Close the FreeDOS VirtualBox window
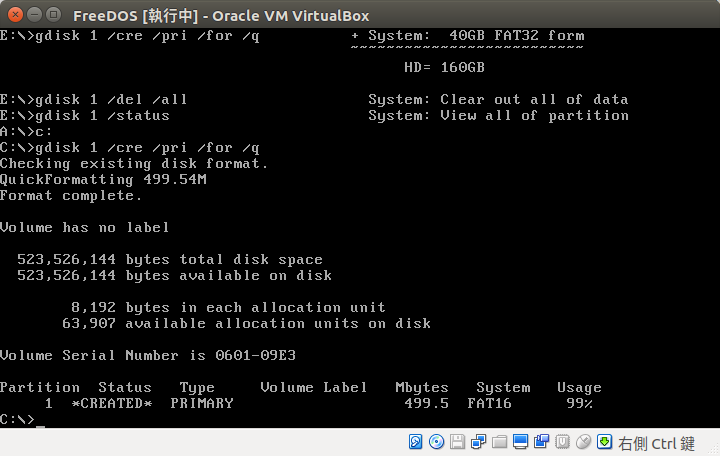 (15, 15)
